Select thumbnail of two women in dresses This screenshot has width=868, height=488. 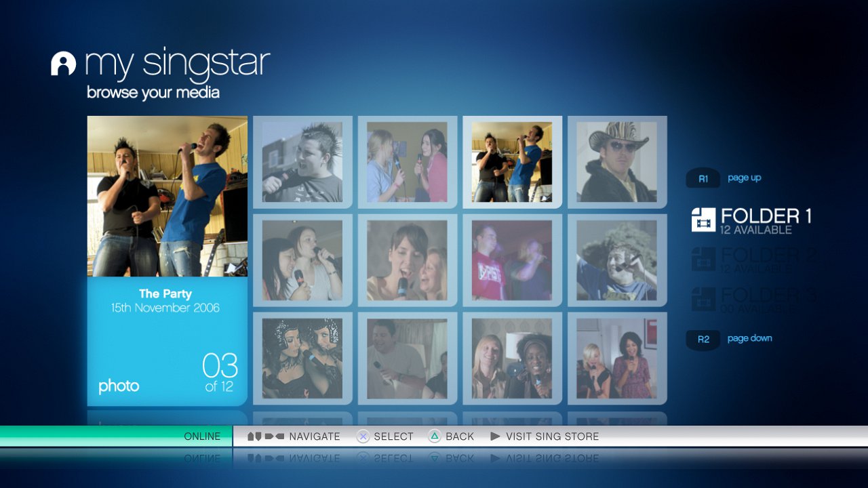tap(617, 359)
